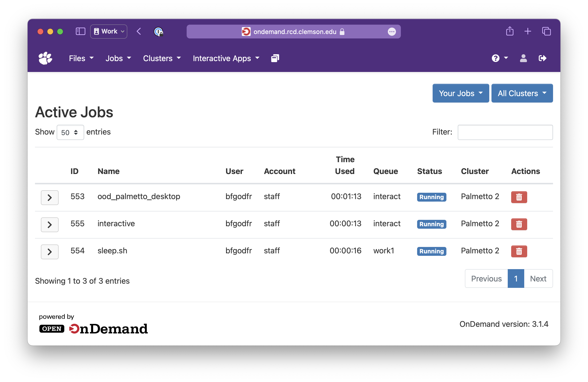Click the Palmetto 2 cluster cell for job 555
This screenshot has width=588, height=382.
coord(480,224)
